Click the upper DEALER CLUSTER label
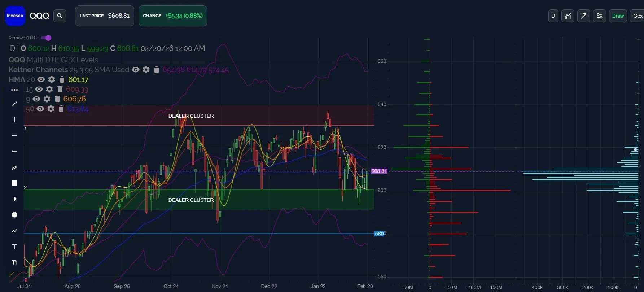This screenshot has width=644, height=292. click(x=191, y=116)
